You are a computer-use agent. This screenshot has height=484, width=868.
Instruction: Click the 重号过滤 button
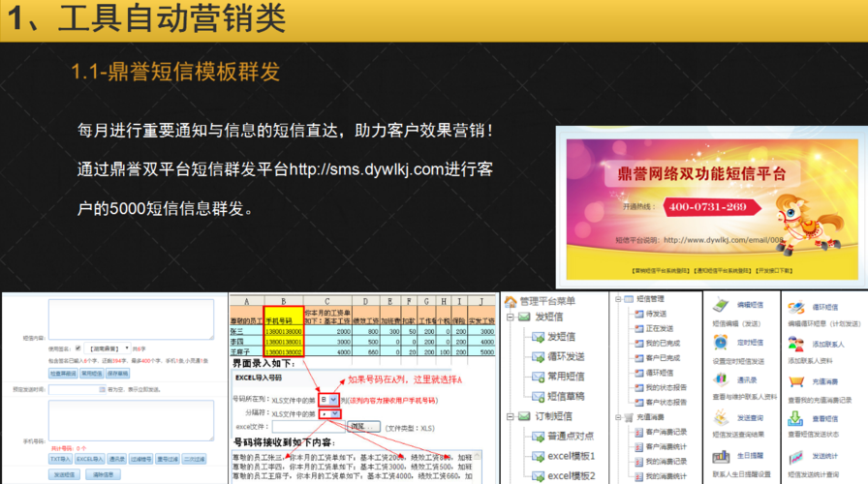click(x=168, y=459)
